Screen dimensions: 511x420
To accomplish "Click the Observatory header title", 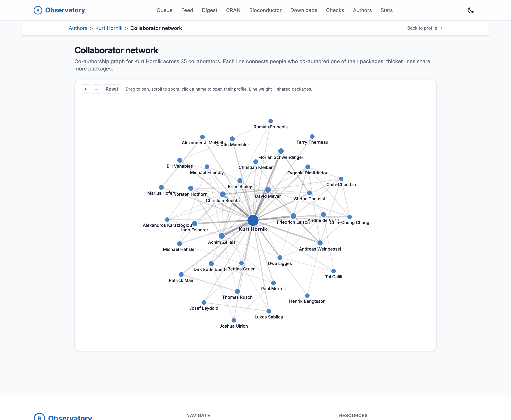I will pos(65,10).
